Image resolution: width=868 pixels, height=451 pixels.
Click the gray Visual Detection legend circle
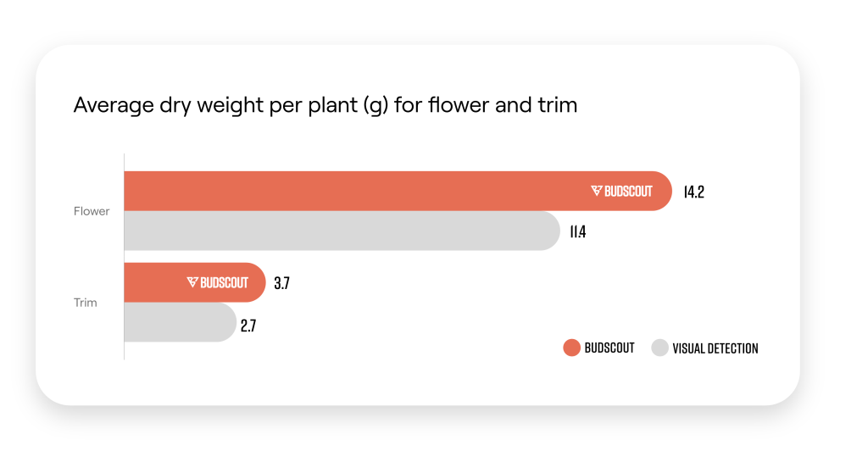click(x=659, y=348)
